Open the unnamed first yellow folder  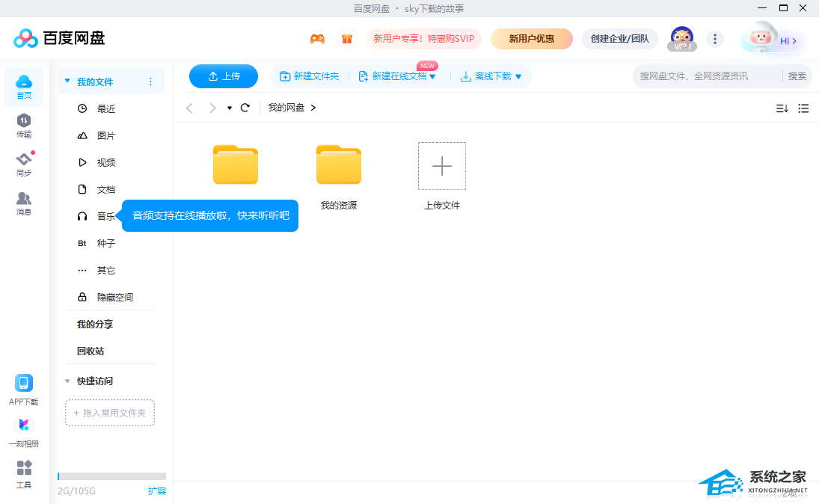click(236, 165)
